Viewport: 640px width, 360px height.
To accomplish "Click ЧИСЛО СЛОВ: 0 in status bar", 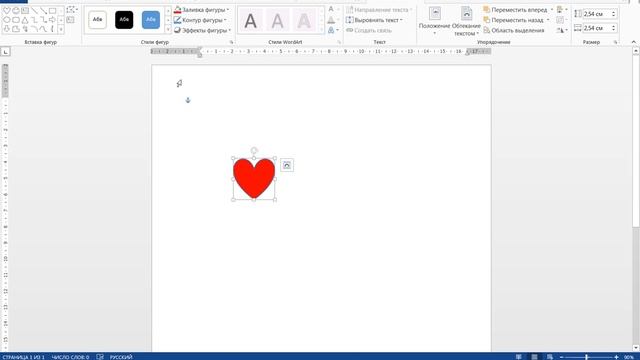I will coord(70,357).
